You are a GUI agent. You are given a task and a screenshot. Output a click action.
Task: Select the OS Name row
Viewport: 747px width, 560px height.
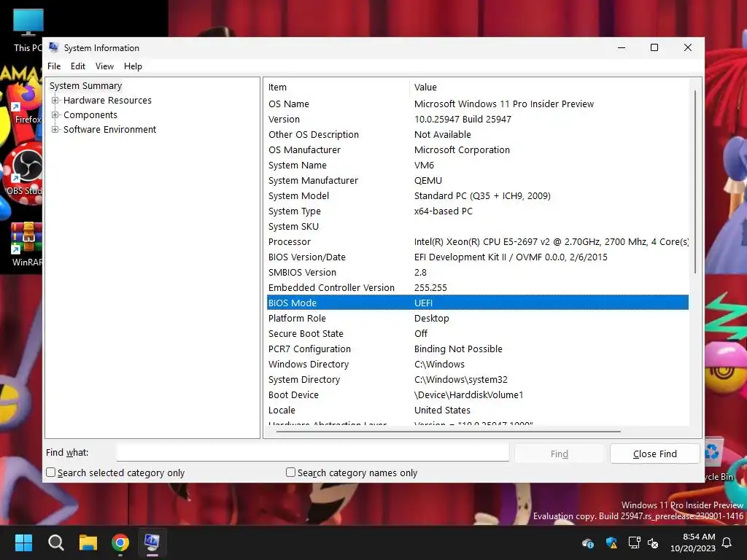click(477, 104)
